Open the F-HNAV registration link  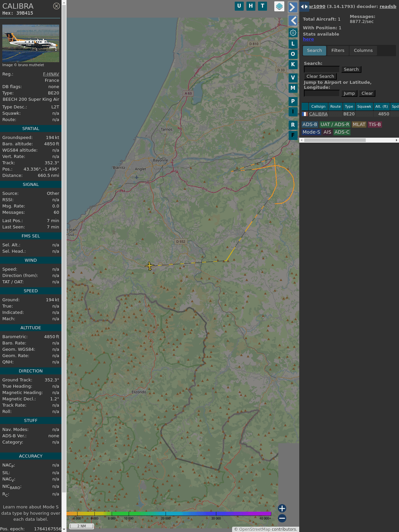pos(51,74)
